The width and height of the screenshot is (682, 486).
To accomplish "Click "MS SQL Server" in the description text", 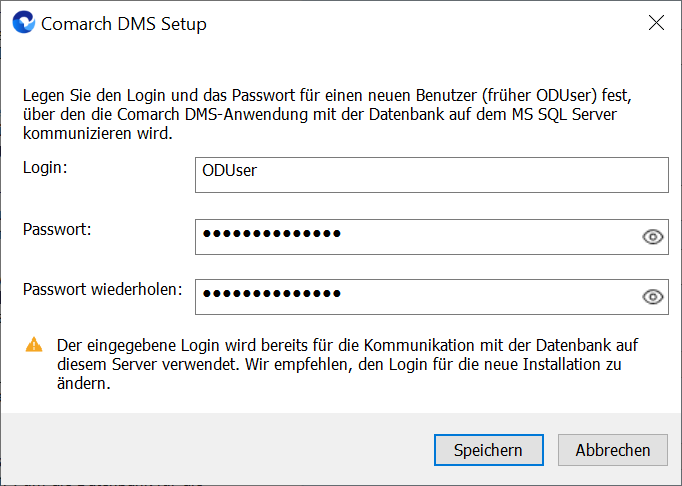I will coord(566,115).
